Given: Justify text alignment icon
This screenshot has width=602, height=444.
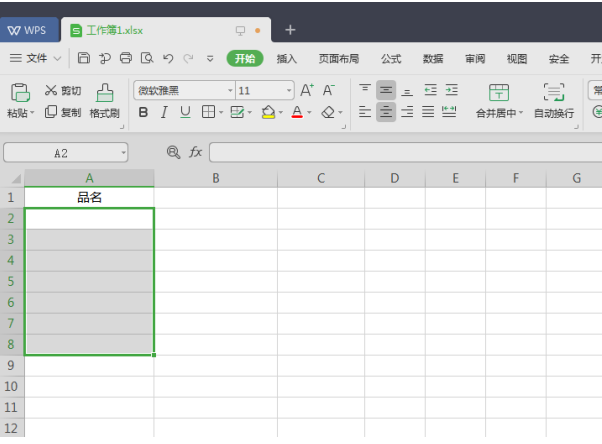Looking at the screenshot, I should 428,112.
